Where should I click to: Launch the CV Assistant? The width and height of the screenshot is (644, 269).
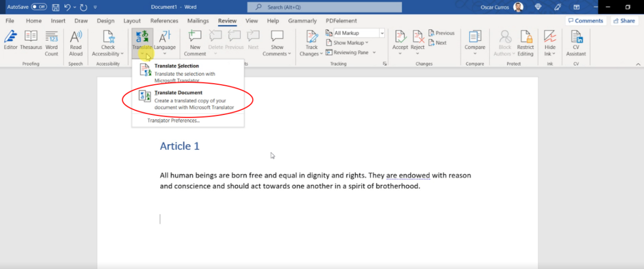pyautogui.click(x=576, y=43)
